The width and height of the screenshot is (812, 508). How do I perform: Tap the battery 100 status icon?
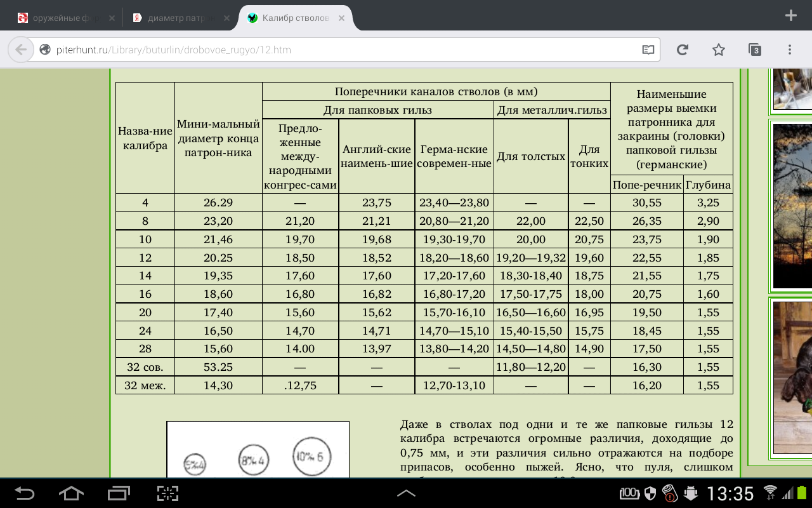pos(629,493)
